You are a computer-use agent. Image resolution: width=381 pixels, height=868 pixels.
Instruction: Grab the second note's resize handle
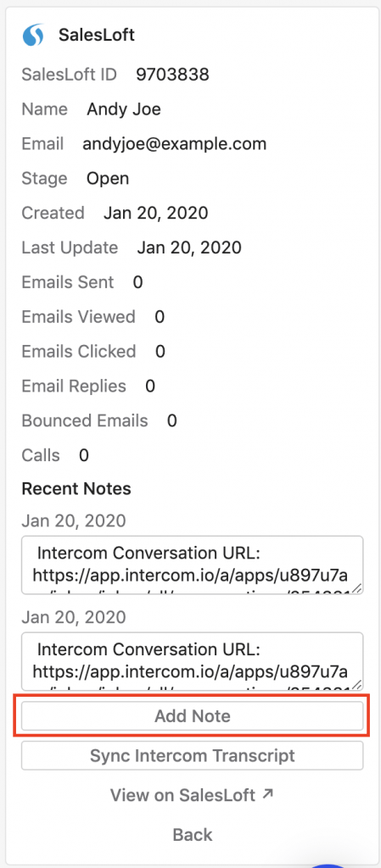coord(357,685)
